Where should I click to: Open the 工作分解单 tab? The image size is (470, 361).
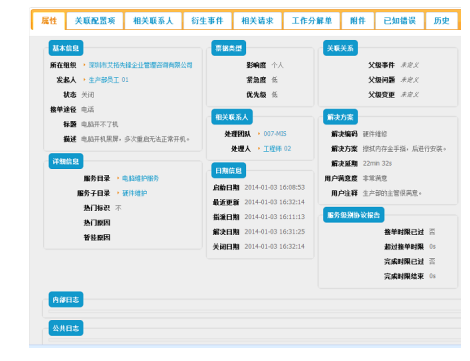(312, 21)
